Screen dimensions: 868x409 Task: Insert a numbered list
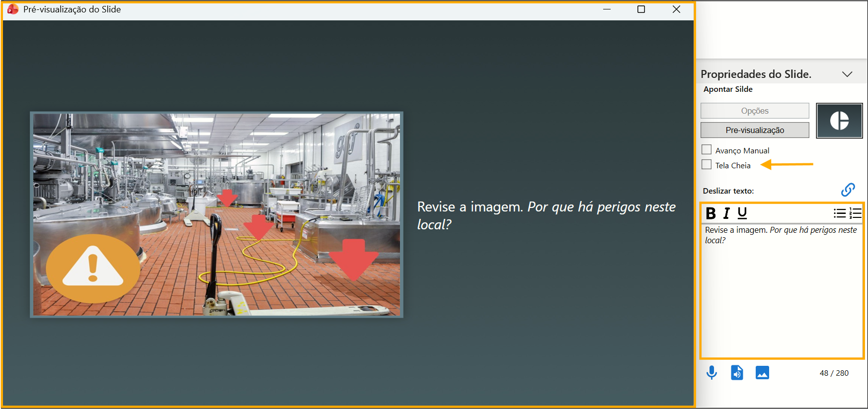click(x=855, y=213)
